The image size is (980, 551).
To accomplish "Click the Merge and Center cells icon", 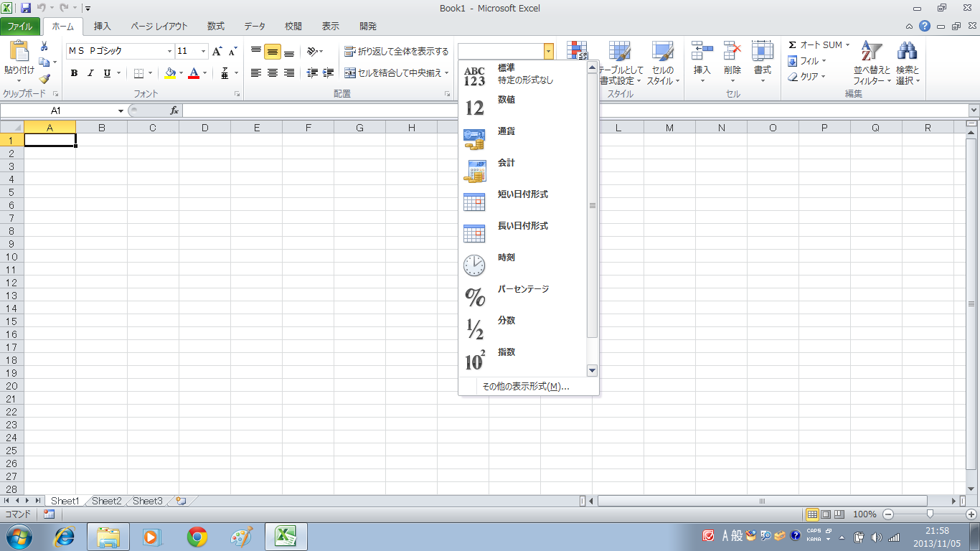I will pos(350,72).
